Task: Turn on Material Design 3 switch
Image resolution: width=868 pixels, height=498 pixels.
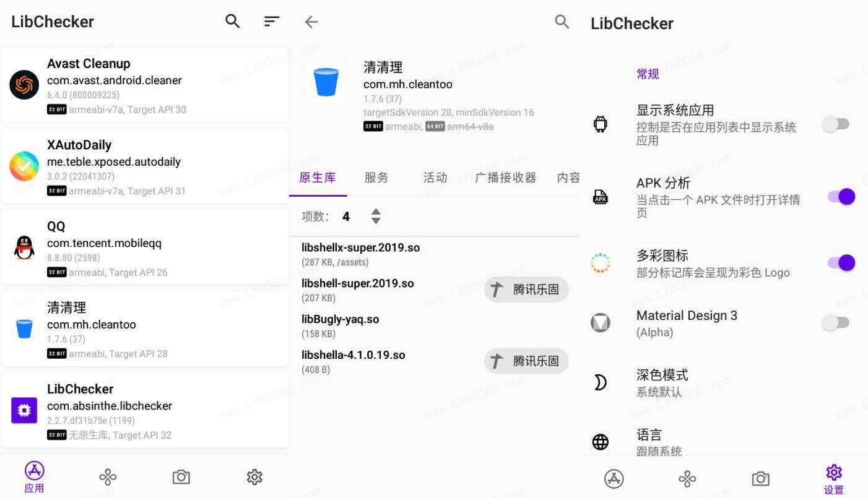Action: 835,322
